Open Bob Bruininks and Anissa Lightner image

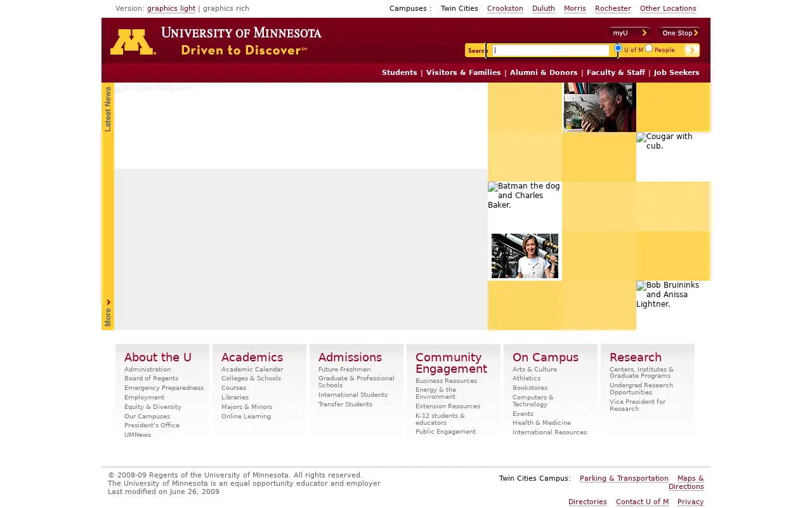pos(673,305)
